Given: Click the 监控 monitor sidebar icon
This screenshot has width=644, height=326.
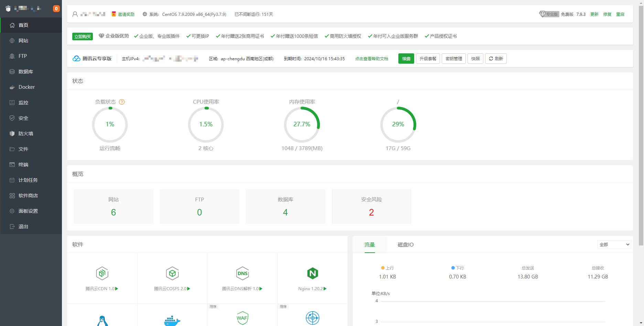Looking at the screenshot, I should 12,103.
